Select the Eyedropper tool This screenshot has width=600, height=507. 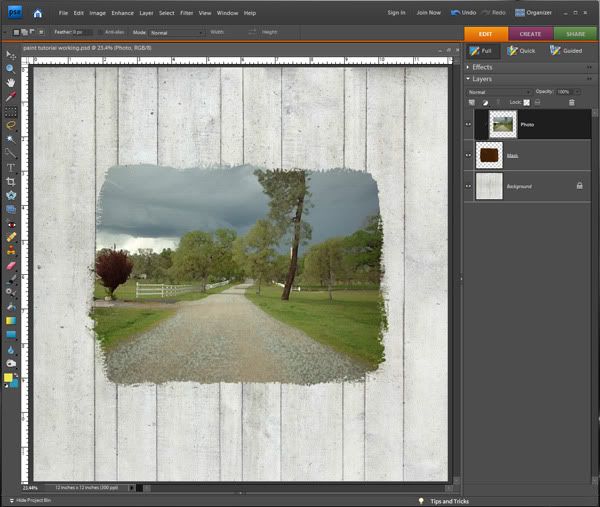pos(11,96)
